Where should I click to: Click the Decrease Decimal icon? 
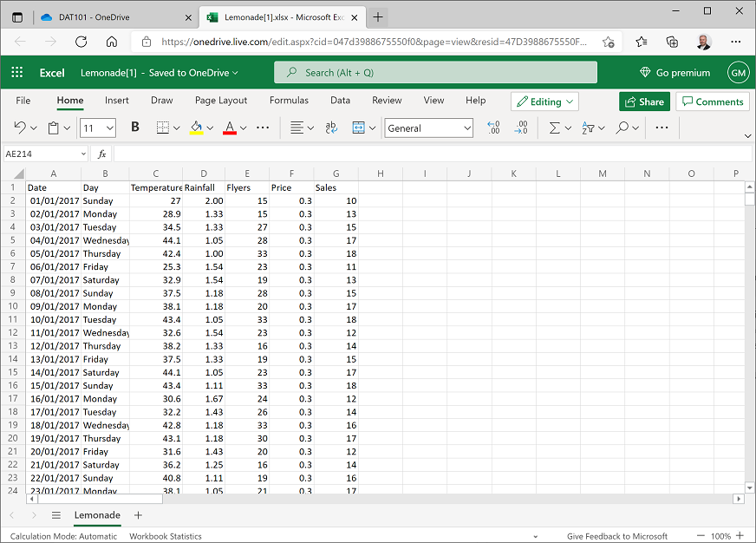(520, 128)
